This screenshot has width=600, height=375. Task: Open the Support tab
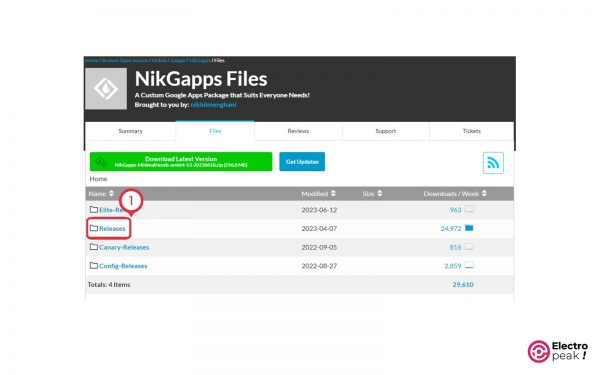[386, 131]
